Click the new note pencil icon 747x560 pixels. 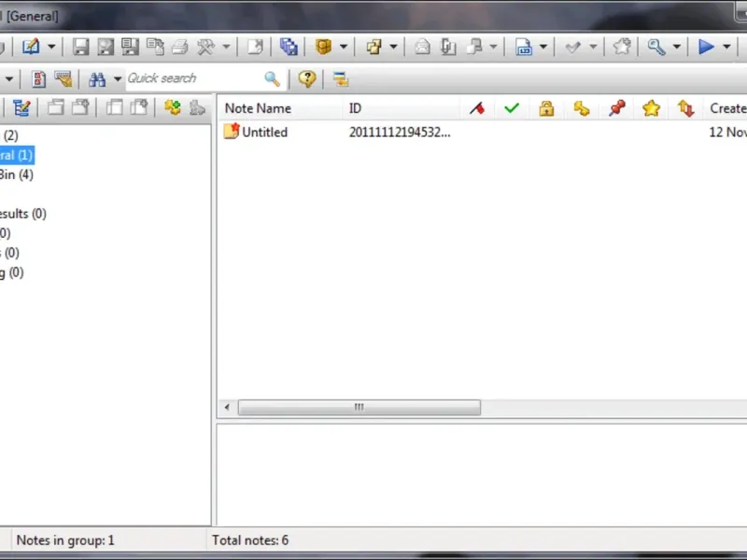tap(31, 47)
